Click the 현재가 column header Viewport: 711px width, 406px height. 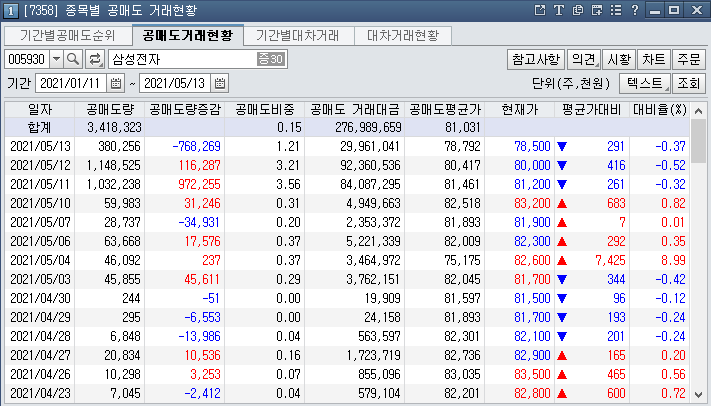pyautogui.click(x=520, y=109)
